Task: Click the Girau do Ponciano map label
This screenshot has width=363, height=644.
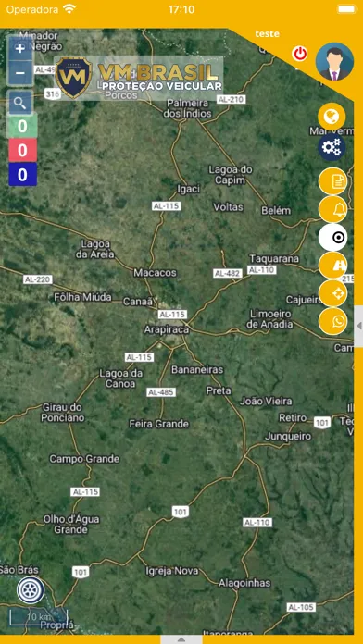Action: (x=62, y=413)
